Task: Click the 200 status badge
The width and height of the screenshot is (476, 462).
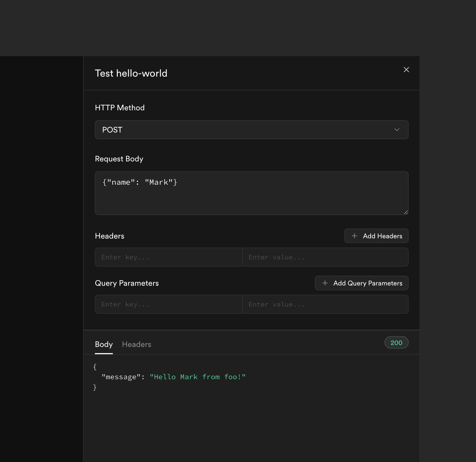Action: click(396, 342)
